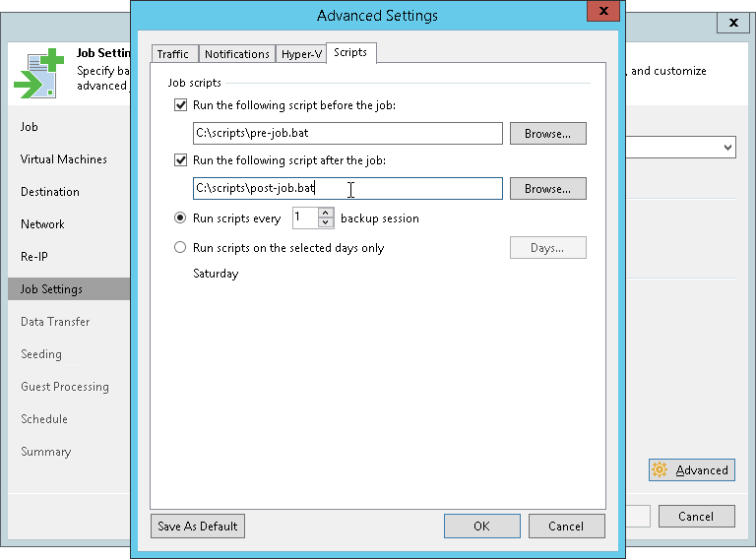
Task: Uncheck the run script before the job option
Action: 180,105
